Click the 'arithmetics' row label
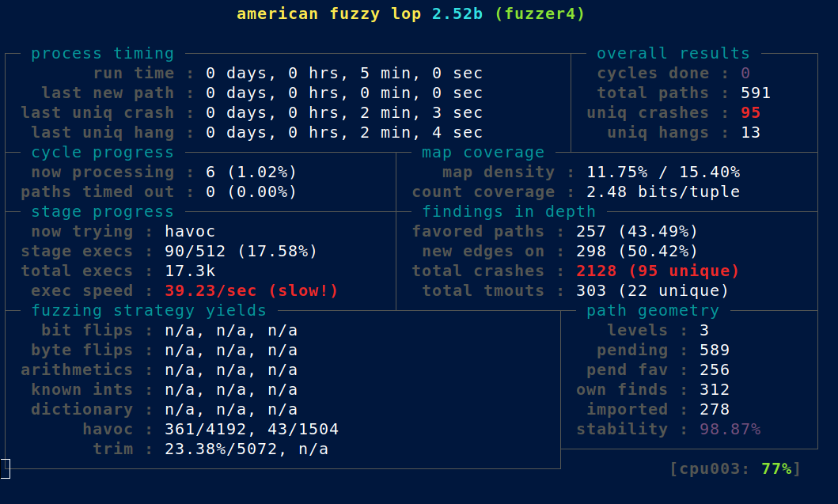Screen dimensions: 838x504 coord(77,369)
